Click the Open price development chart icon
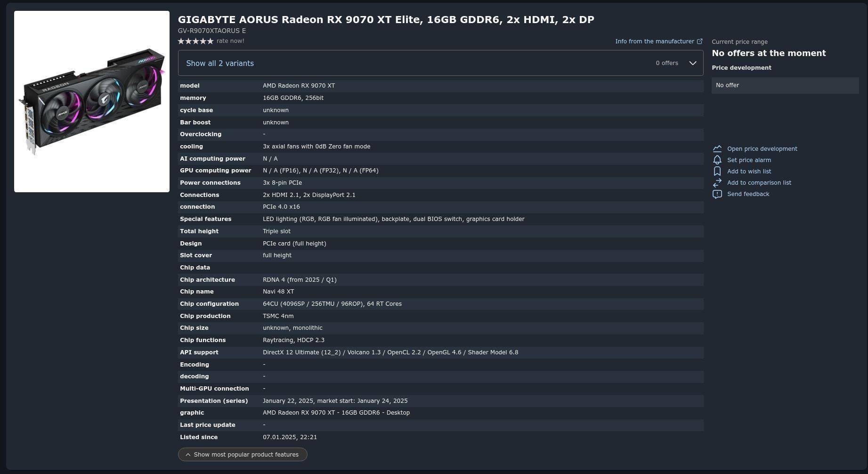 pos(717,149)
